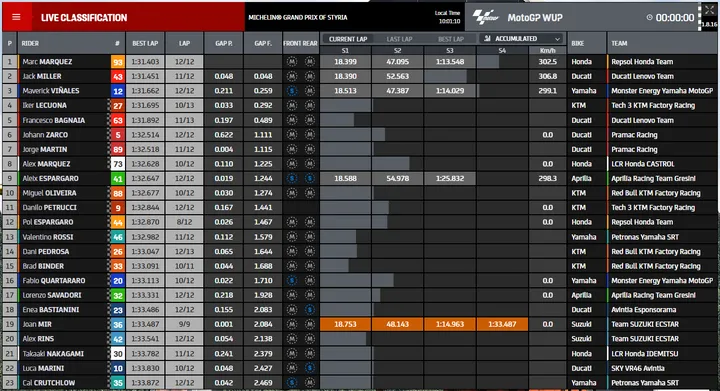Select rider Valentino ROSSI

pyautogui.click(x=47, y=237)
